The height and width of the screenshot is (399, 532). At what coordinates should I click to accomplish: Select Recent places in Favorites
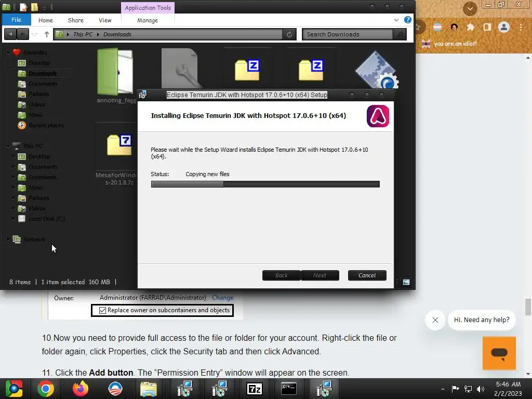[x=46, y=126]
